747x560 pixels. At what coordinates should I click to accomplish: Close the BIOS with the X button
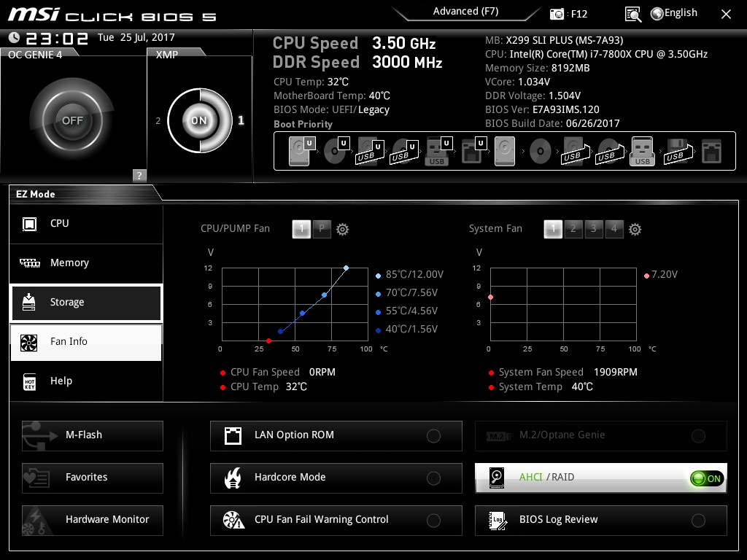tap(726, 15)
